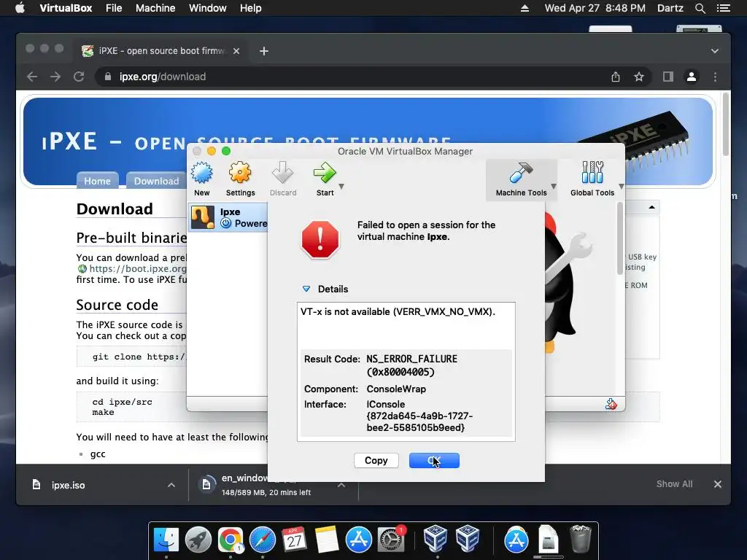Open Safari from the Dock
This screenshot has width=747, height=560.
tap(263, 540)
